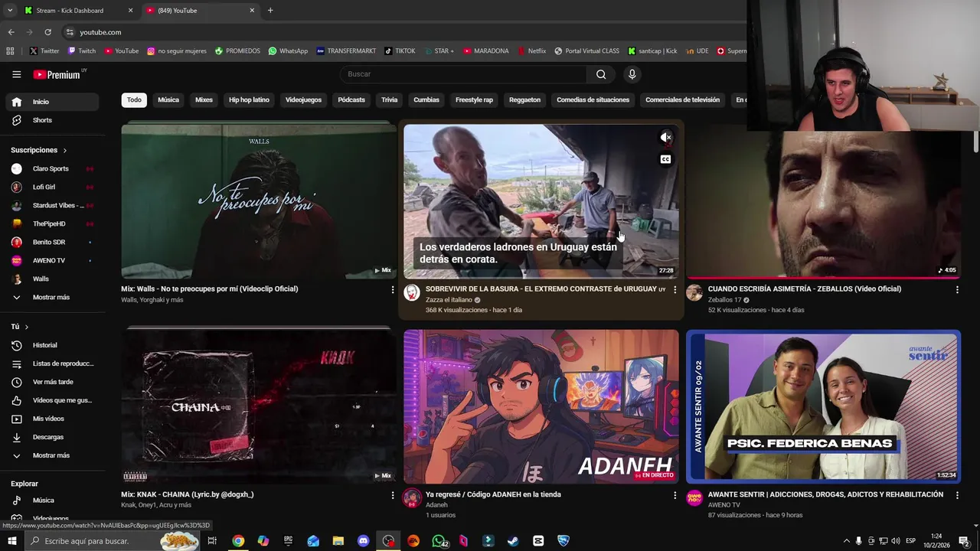Go to Inicio in sidebar

52,102
